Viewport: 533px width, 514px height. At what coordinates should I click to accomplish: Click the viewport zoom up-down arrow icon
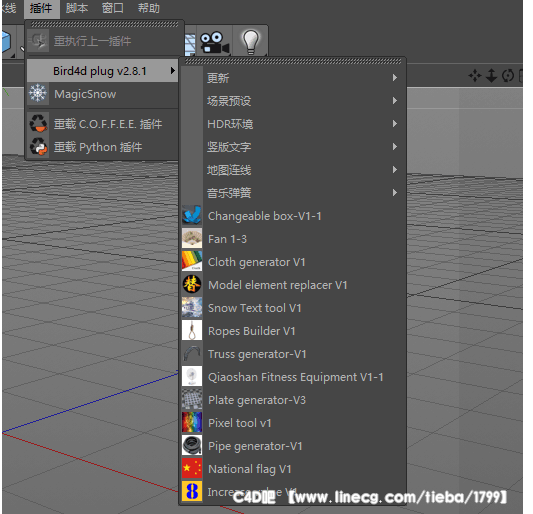pyautogui.click(x=491, y=75)
